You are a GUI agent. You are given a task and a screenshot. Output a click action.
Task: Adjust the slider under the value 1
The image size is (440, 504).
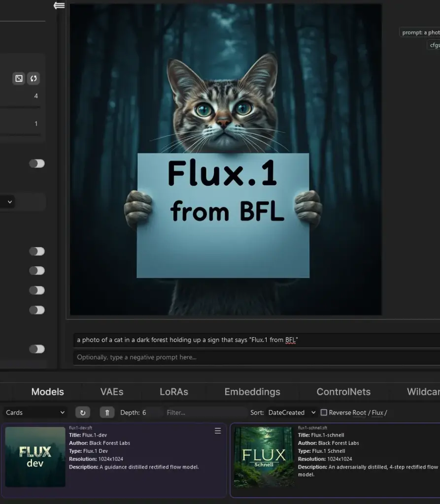[x=20, y=135]
